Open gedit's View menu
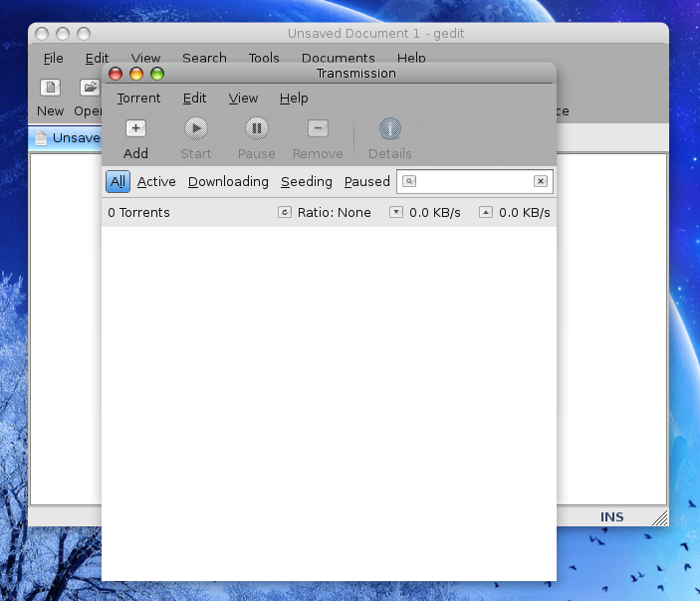 145,59
